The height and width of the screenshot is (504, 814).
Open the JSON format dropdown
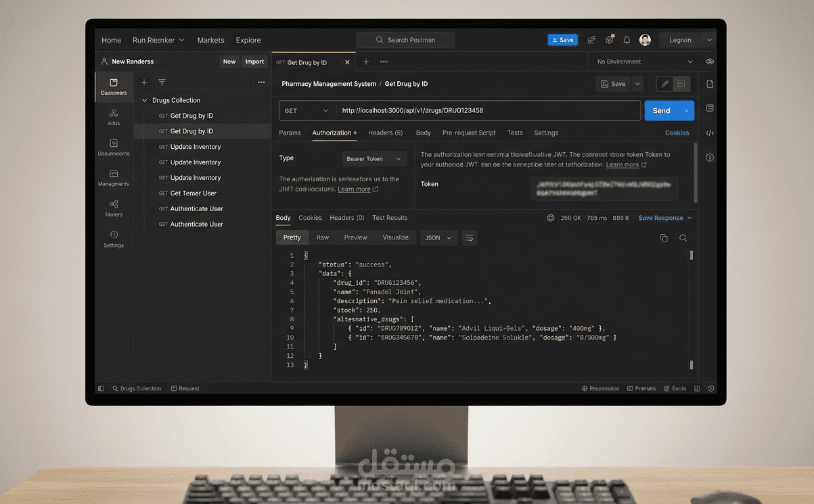coord(438,237)
